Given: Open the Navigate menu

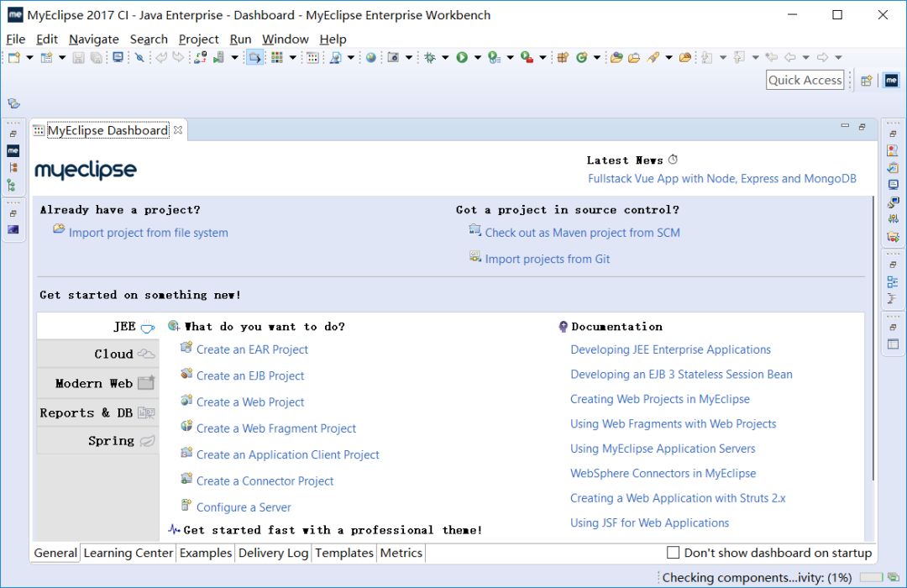Looking at the screenshot, I should pyautogui.click(x=94, y=39).
